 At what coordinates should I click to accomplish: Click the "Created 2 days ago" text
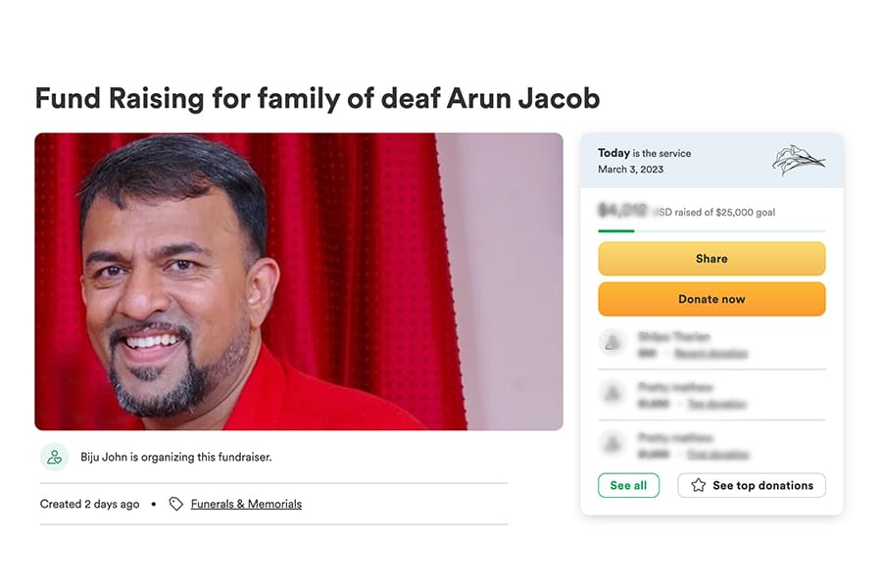tap(90, 504)
